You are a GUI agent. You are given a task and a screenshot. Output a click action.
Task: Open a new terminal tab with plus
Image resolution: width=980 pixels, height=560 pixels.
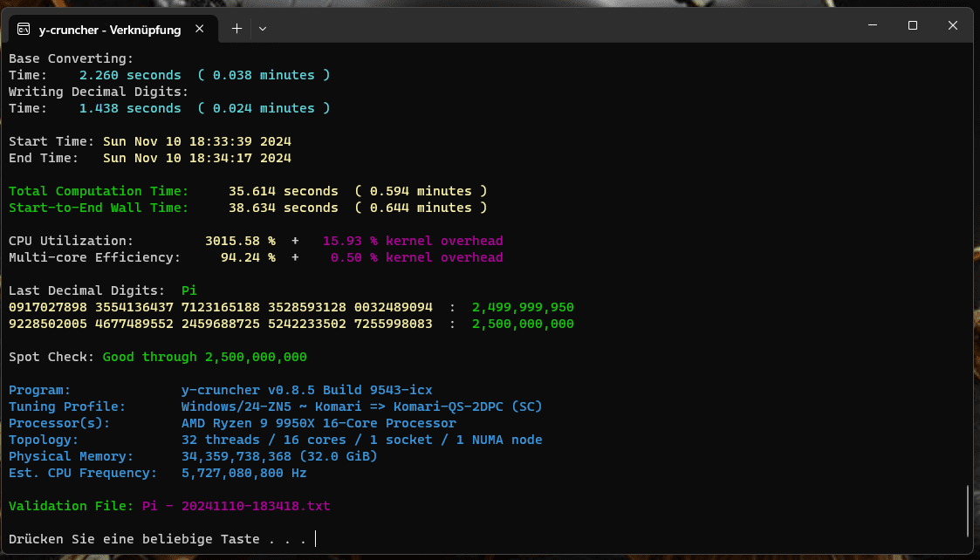236,29
